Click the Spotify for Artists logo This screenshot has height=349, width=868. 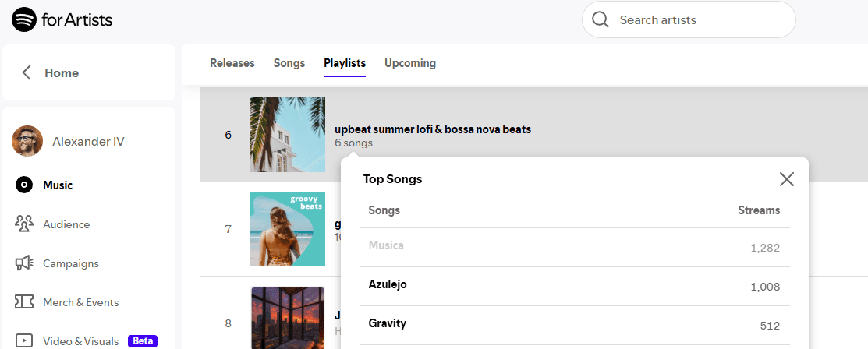pyautogui.click(x=62, y=20)
